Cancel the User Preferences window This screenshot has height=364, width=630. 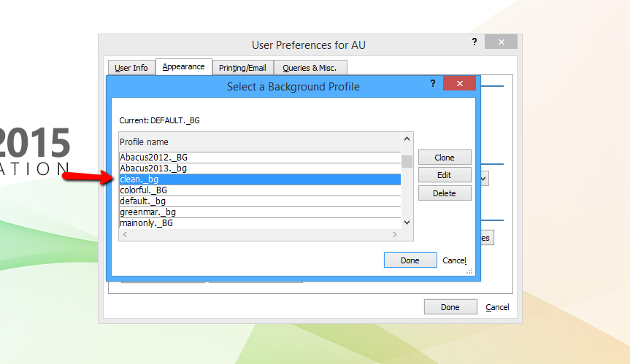coord(497,307)
